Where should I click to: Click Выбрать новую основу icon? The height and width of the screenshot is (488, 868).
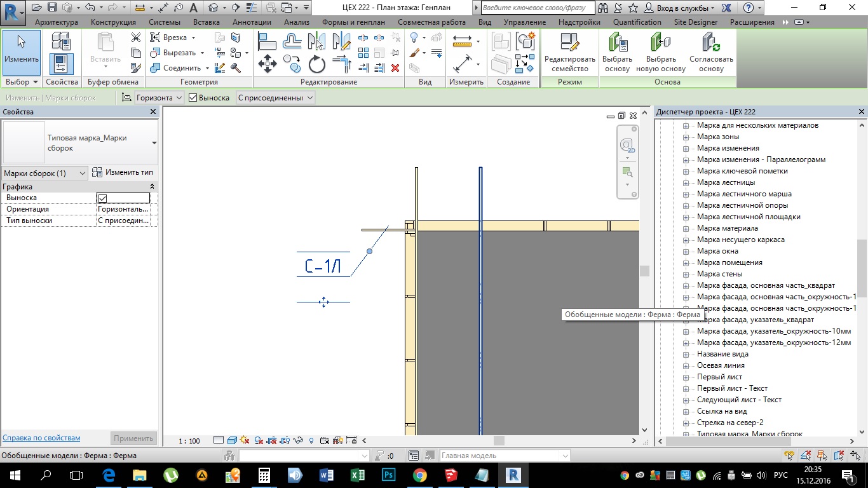pyautogui.click(x=660, y=53)
